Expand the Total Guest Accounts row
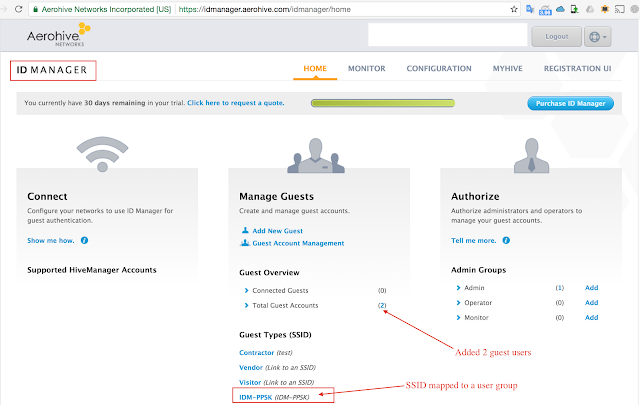Viewport: 640px width, 405px height. (247, 305)
